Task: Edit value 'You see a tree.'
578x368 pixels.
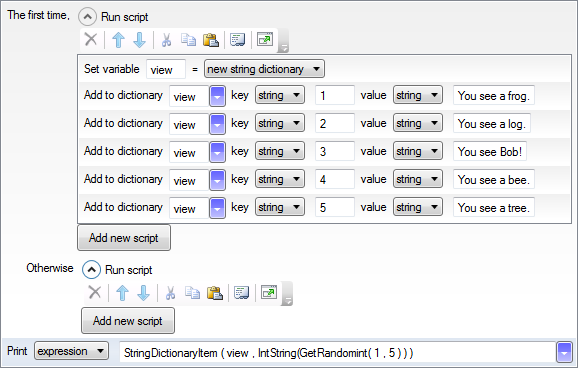Action: 494,208
